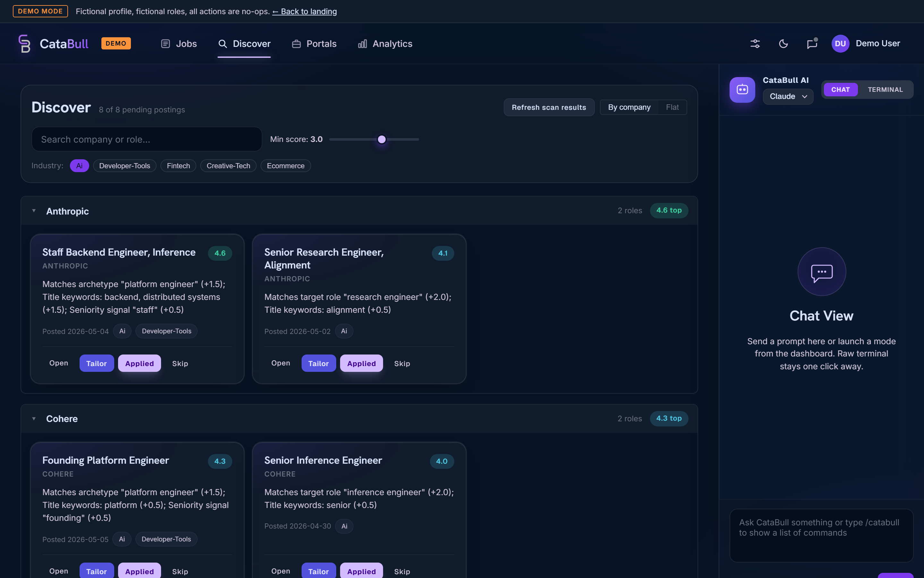The width and height of the screenshot is (924, 578).
Task: Click the 4.0 score on Senior Inference card
Action: (x=441, y=461)
